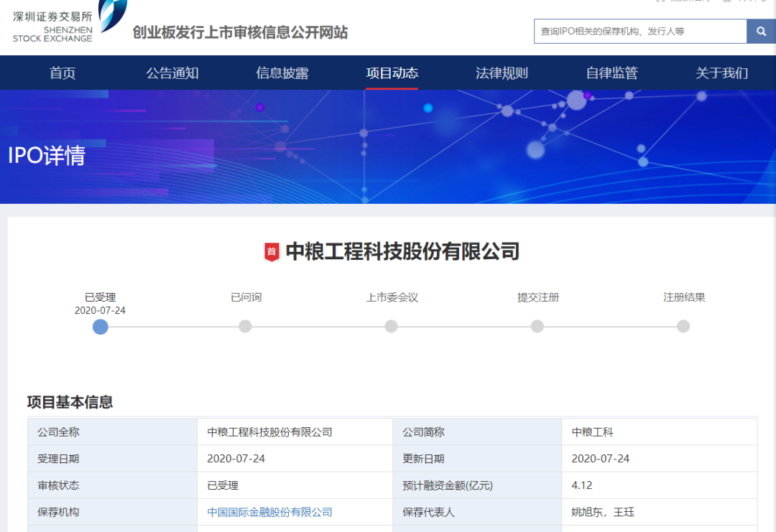The height and width of the screenshot is (532, 776).
Task: Click the 上市委会议 stage label text
Action: point(392,297)
